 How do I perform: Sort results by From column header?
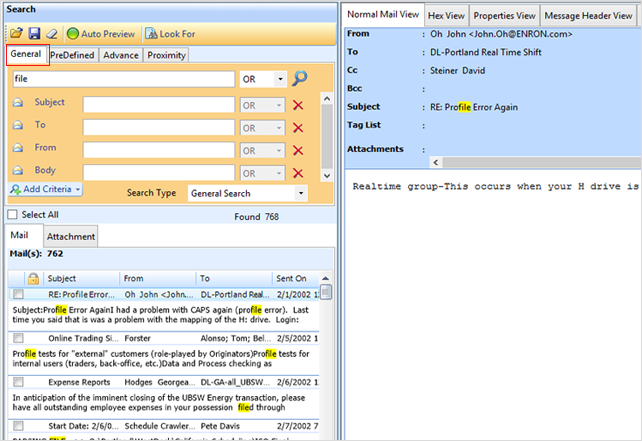pos(158,278)
